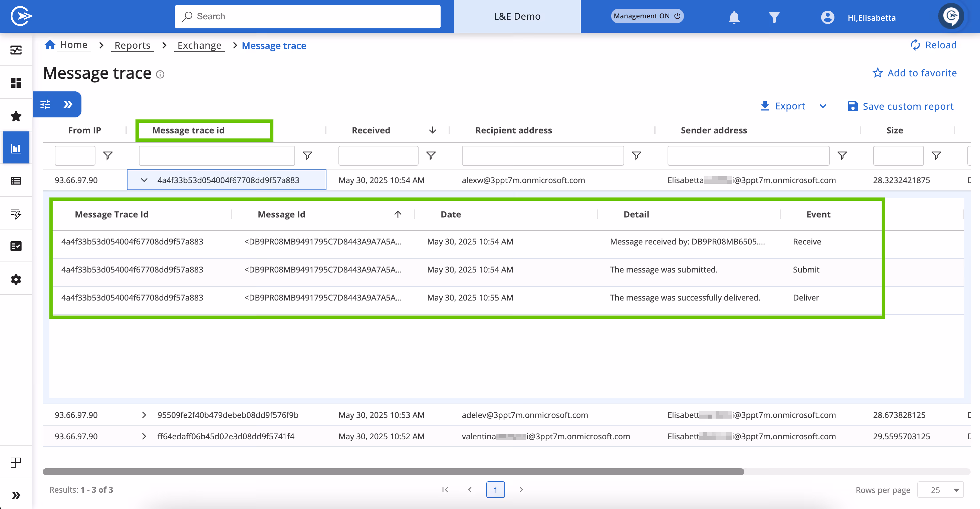This screenshot has width=980, height=509.
Task: Open the filter funnel for Sender address column
Action: click(x=843, y=155)
